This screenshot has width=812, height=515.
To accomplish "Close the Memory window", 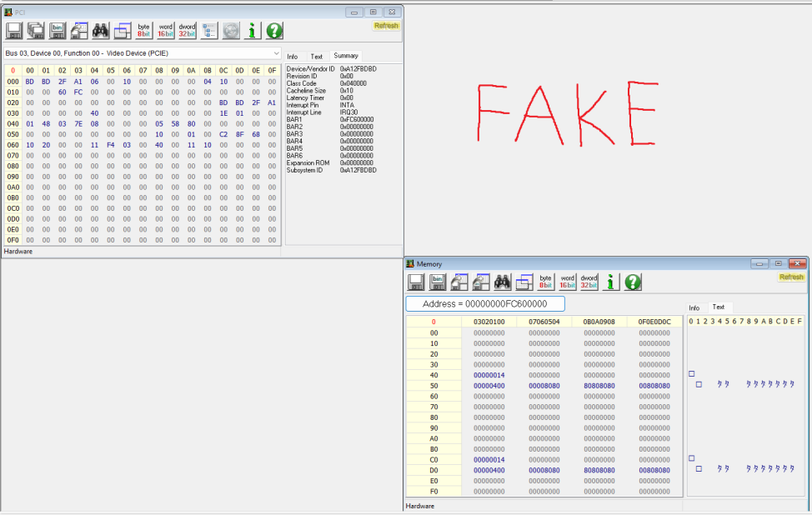I will [x=798, y=264].
